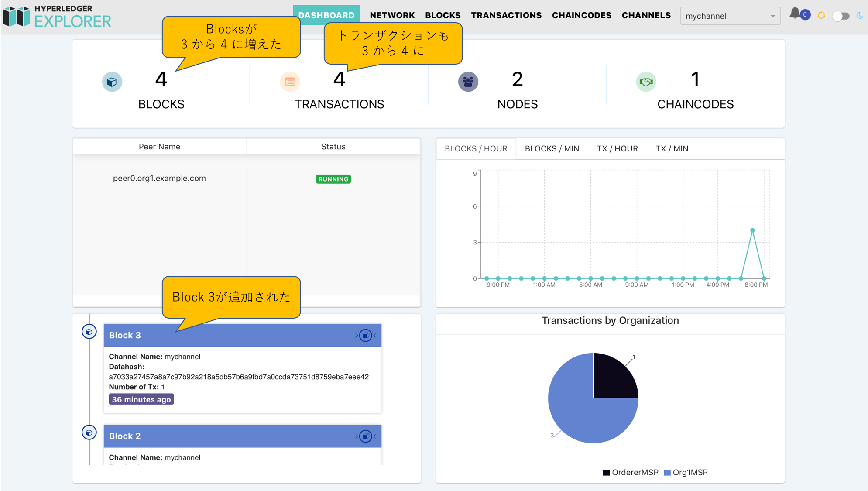Viewport: 868px width, 491px height.
Task: Click the Hyperledger Explorer logo
Action: click(57, 16)
